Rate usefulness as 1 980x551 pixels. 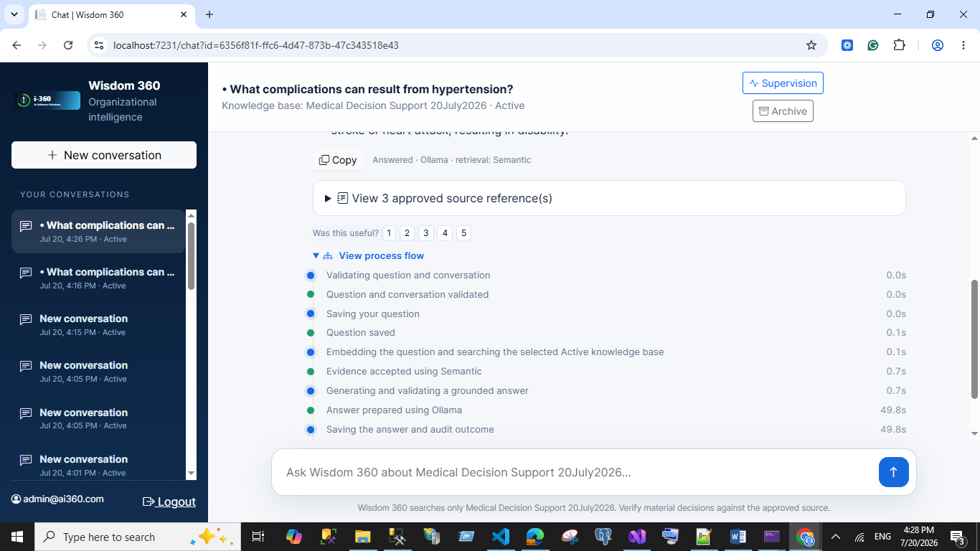click(x=389, y=233)
